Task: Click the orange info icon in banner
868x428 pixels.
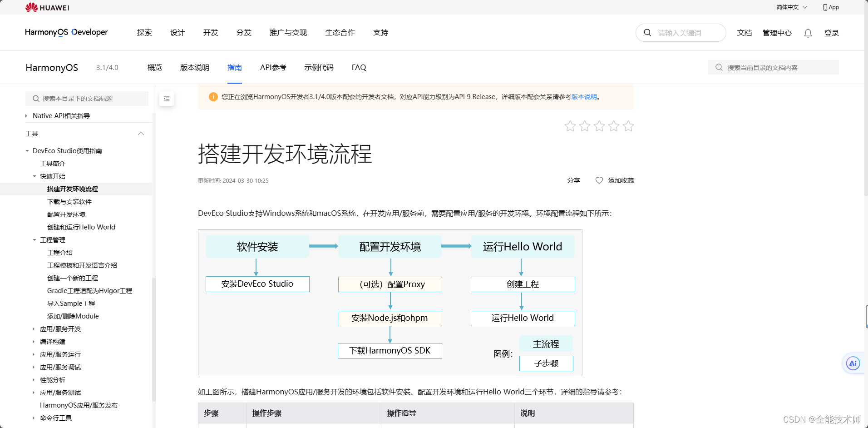Action: (x=213, y=97)
